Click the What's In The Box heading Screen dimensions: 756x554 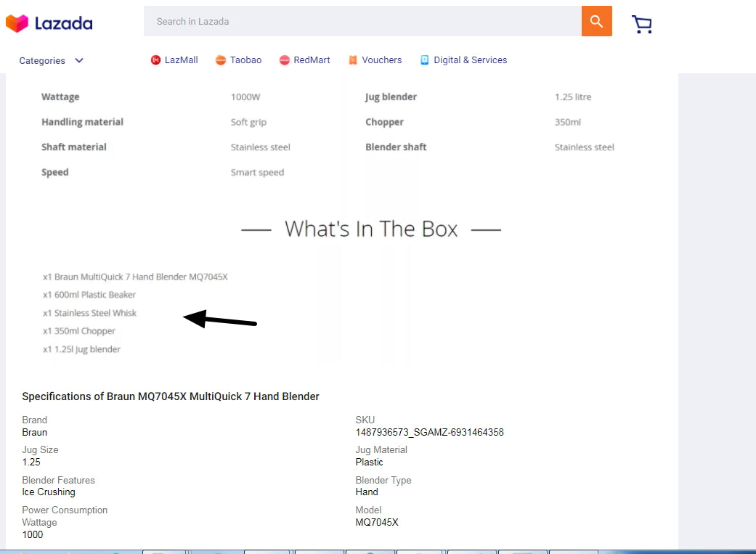(371, 229)
